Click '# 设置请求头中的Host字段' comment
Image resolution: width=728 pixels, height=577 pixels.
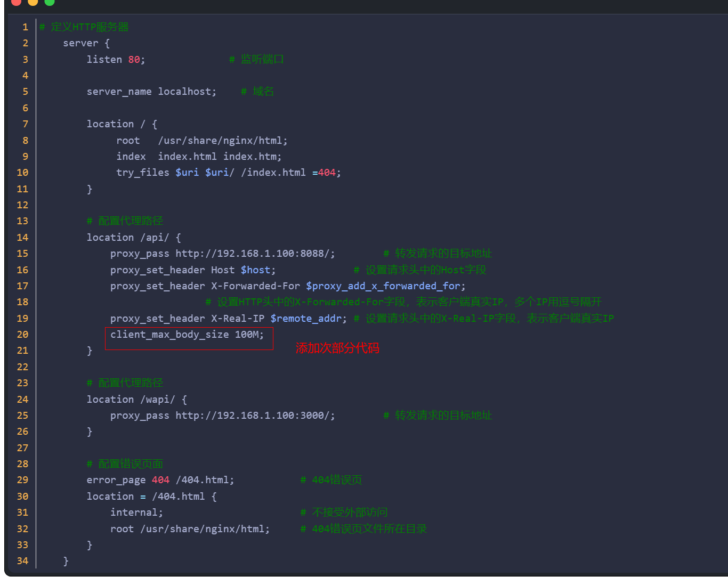pyautogui.click(x=420, y=270)
